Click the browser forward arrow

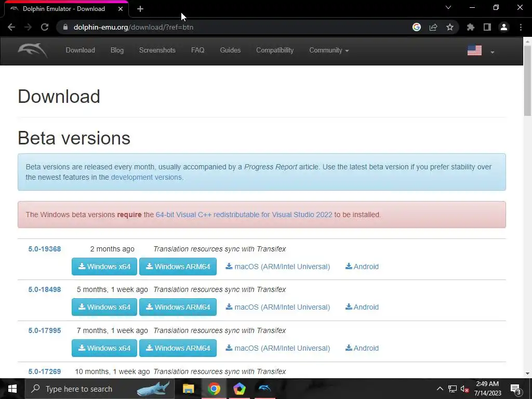pos(28,27)
